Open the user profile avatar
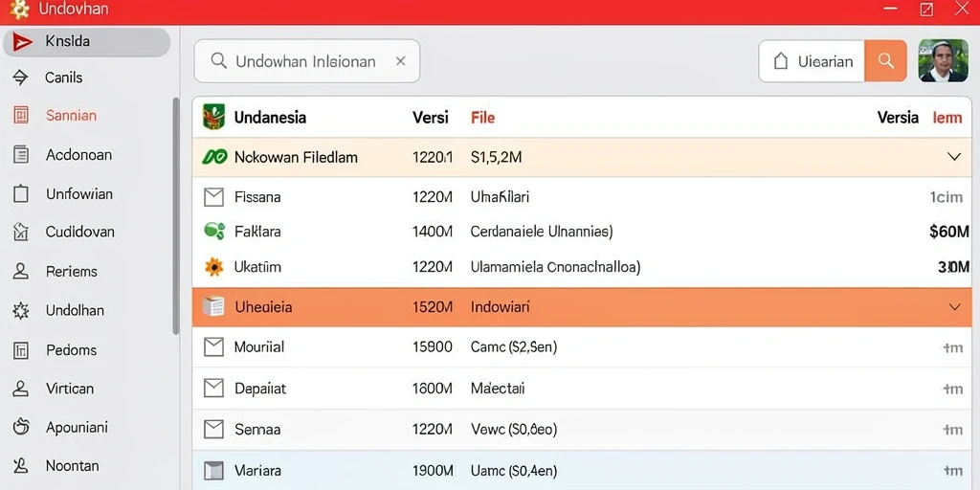Viewport: 980px width, 490px height. [943, 60]
